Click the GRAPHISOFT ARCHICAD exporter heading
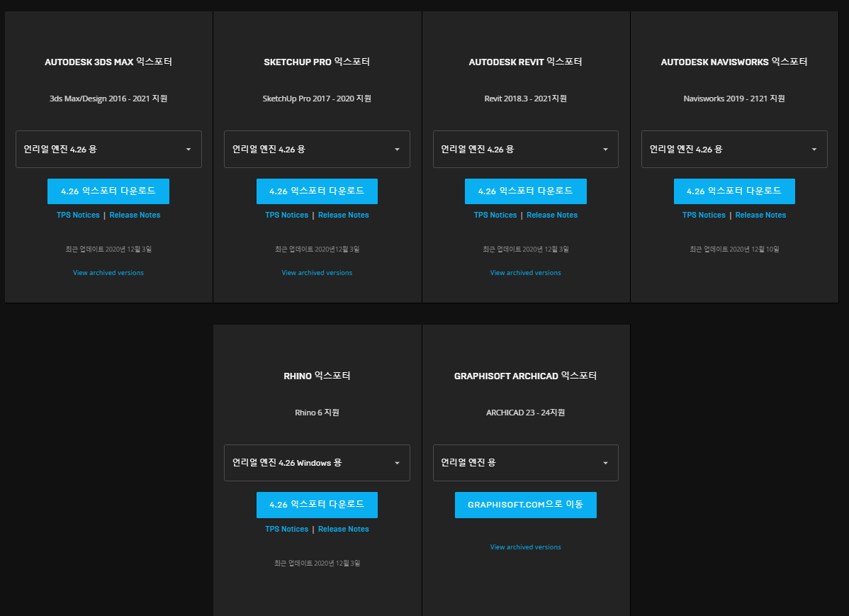This screenshot has width=849, height=616. point(526,376)
